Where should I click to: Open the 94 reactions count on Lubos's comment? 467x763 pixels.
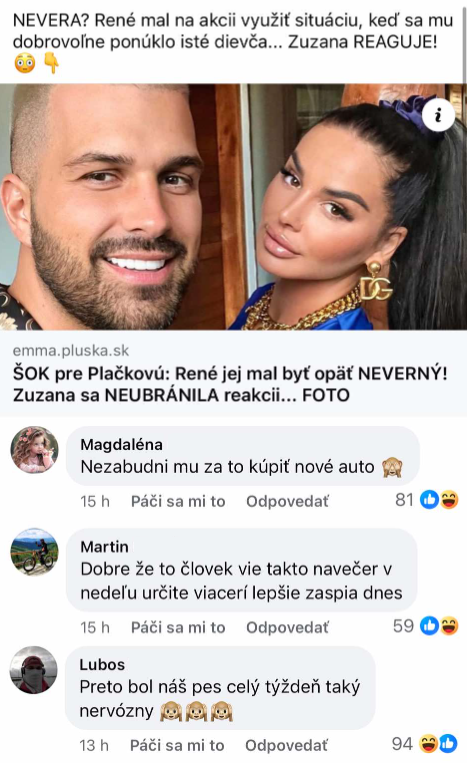pos(402,744)
